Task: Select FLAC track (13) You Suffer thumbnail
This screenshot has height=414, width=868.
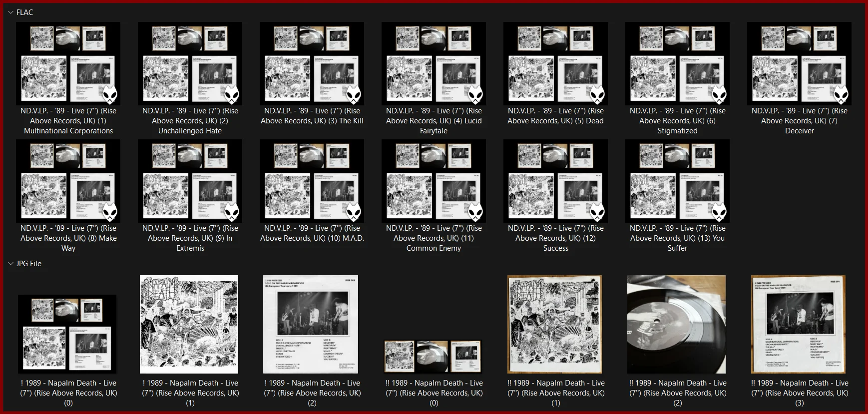Action: point(677,181)
